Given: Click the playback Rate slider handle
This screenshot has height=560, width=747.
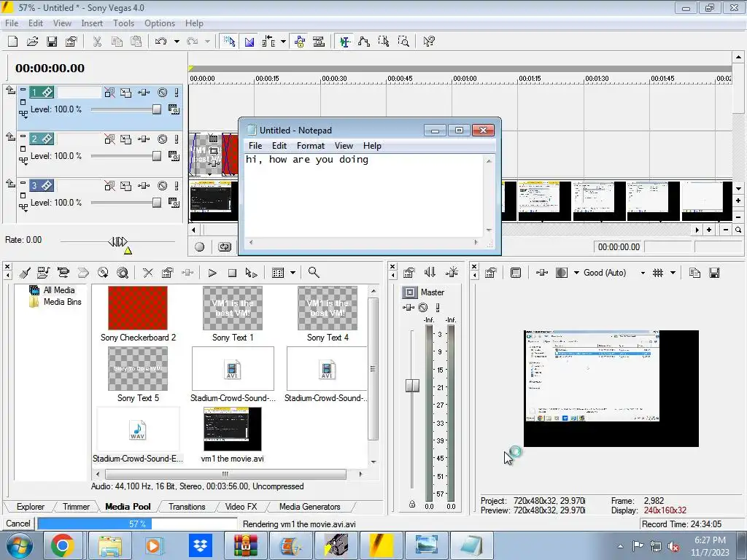Looking at the screenshot, I should [117, 242].
